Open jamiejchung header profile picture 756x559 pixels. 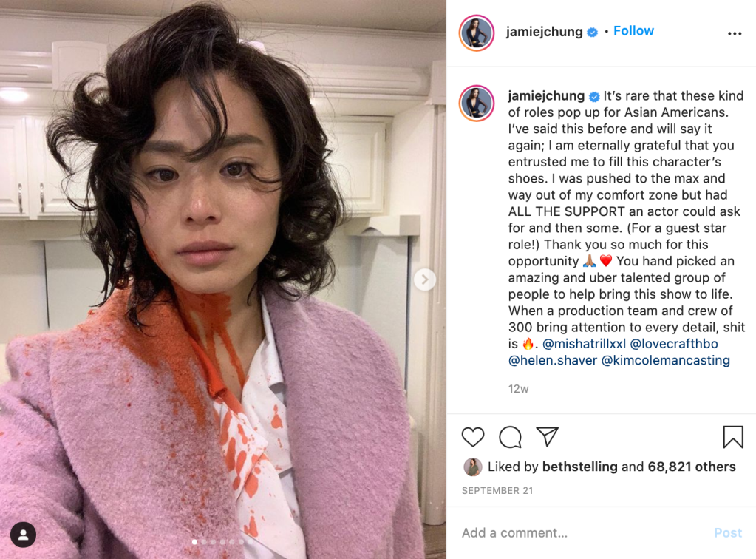pos(477,33)
